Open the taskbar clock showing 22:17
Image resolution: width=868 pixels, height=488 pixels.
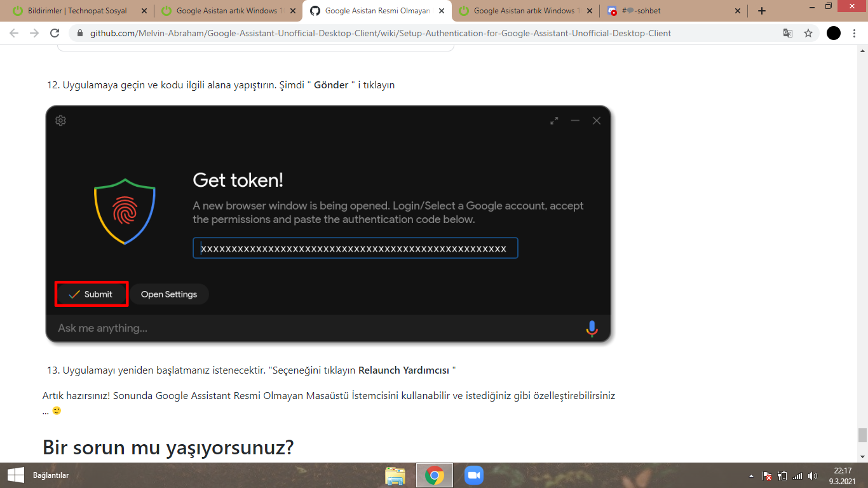click(x=842, y=475)
